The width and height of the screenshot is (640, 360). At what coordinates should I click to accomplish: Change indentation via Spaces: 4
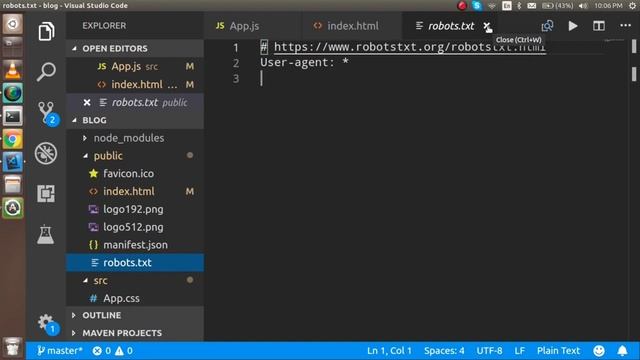444,351
